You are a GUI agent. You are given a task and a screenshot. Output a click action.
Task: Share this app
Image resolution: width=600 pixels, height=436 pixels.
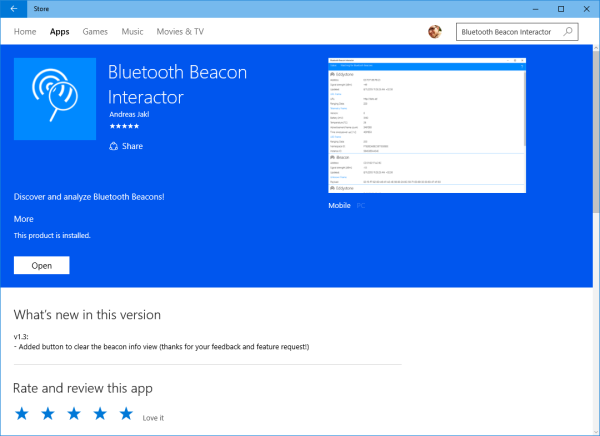point(126,146)
